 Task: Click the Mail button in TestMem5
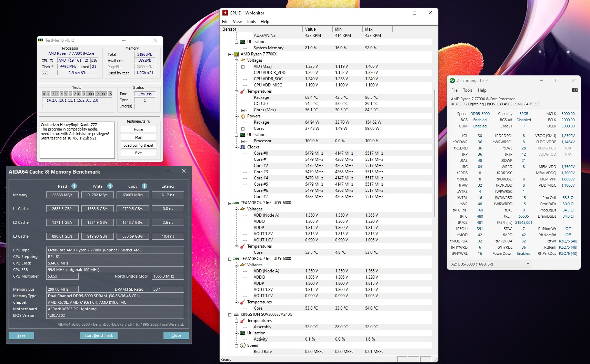click(x=139, y=137)
